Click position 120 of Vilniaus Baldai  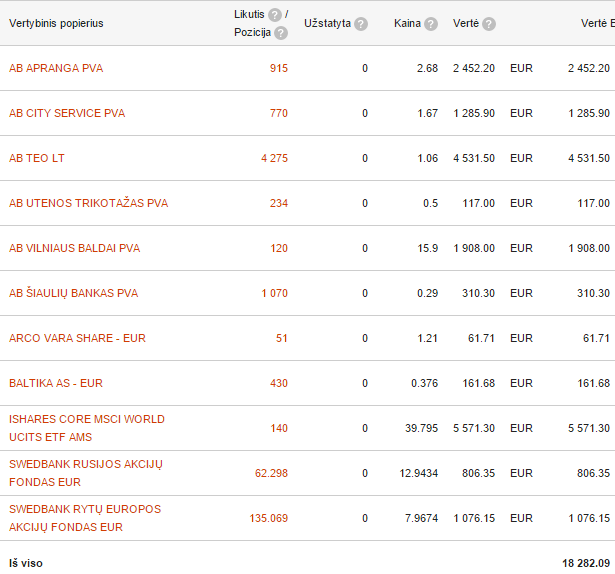(279, 248)
